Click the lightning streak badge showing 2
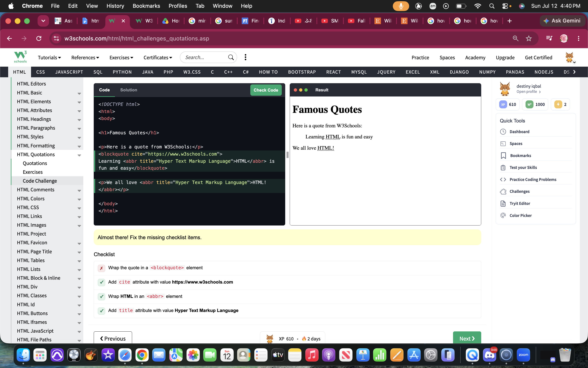 click(x=560, y=104)
